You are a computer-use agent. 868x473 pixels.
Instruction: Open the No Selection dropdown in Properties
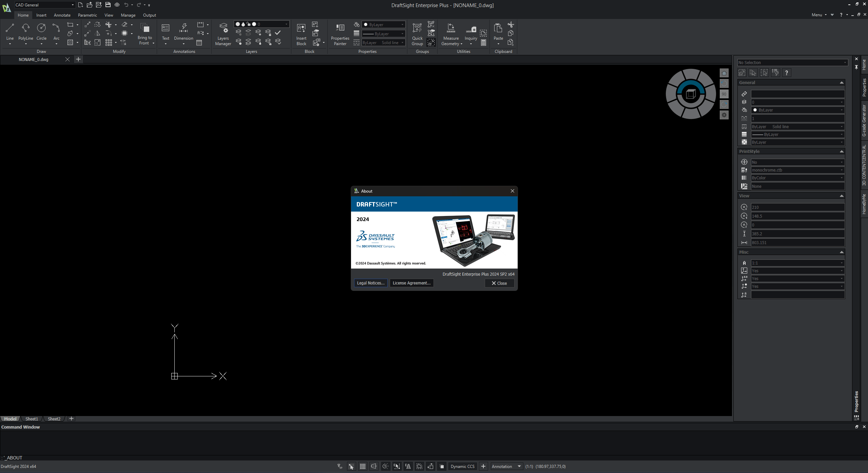point(792,63)
